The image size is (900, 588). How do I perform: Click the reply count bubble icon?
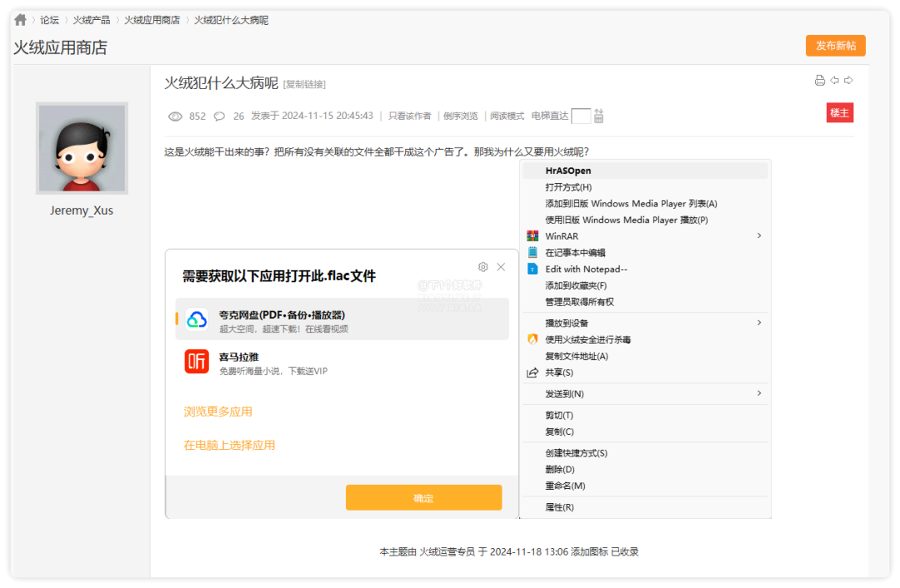[x=219, y=117]
